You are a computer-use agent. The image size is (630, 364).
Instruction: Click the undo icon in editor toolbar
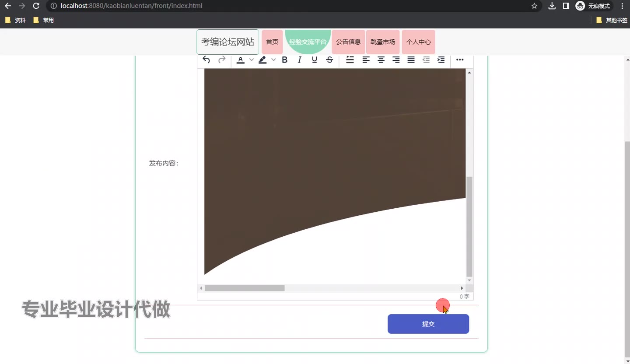point(206,60)
